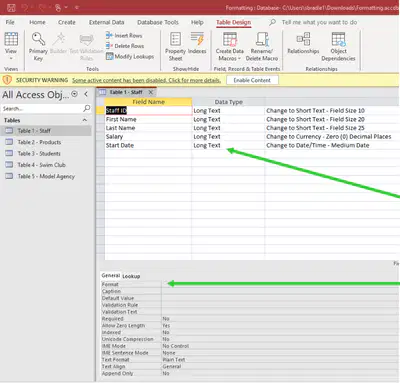Click the security warning shield icon
Viewport: 400px width, 383px height.
7,80
